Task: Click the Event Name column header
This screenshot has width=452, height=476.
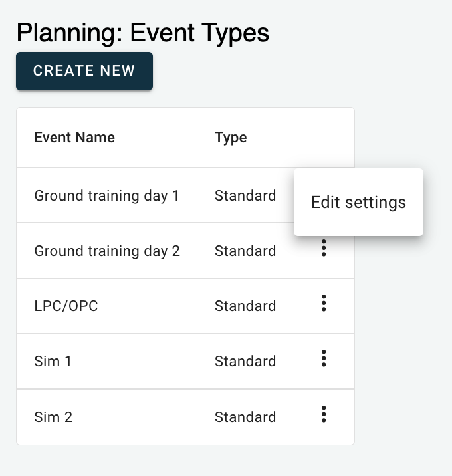Action: [x=74, y=137]
